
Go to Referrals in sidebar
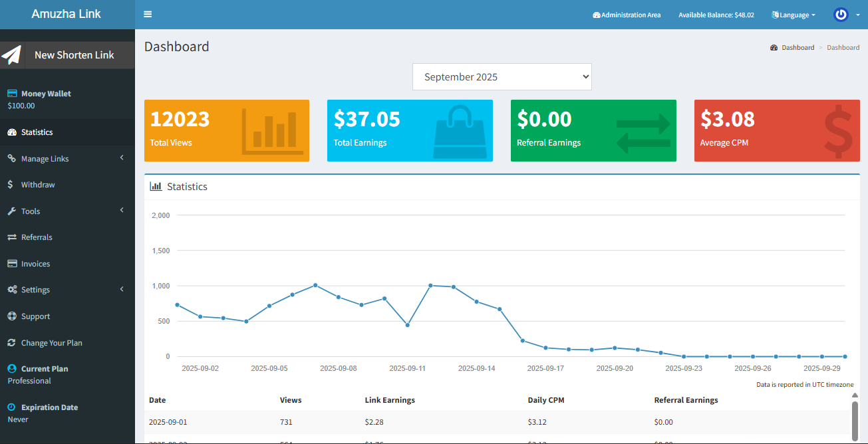[x=36, y=237]
